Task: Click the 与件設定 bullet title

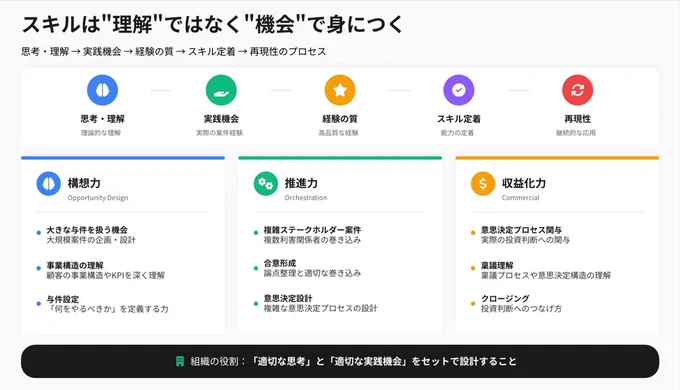Action: click(63, 299)
